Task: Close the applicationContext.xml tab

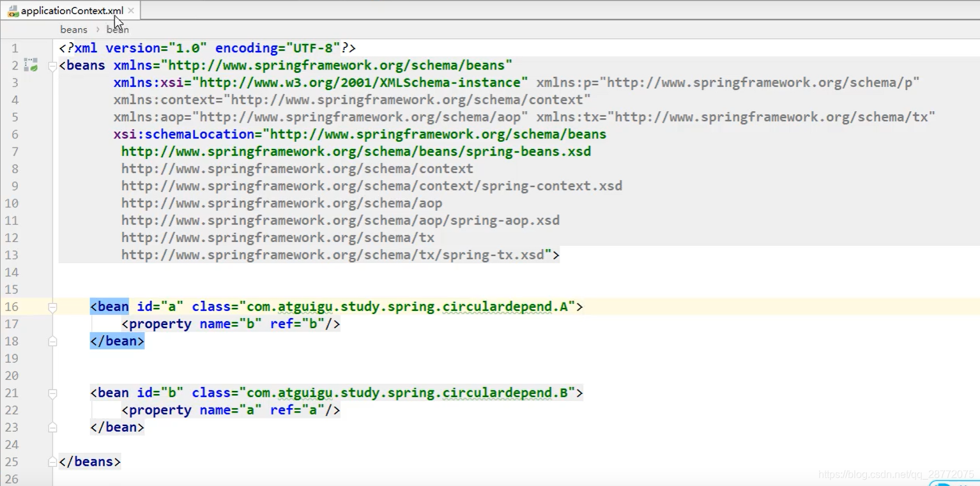Action: tap(131, 11)
